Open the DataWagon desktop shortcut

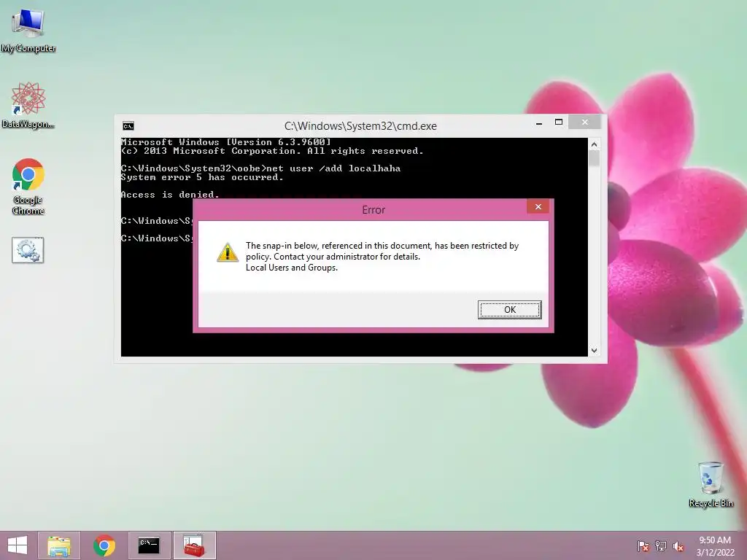(x=28, y=105)
